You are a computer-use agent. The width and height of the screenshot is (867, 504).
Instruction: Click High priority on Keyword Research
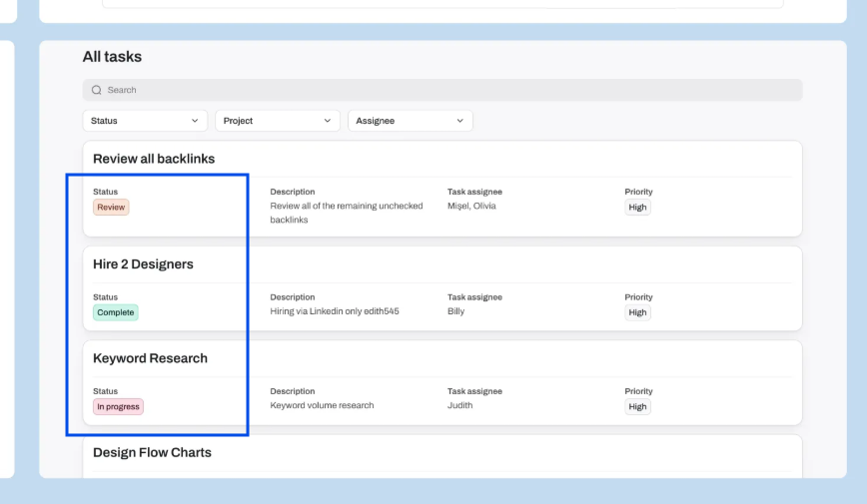[x=637, y=407]
